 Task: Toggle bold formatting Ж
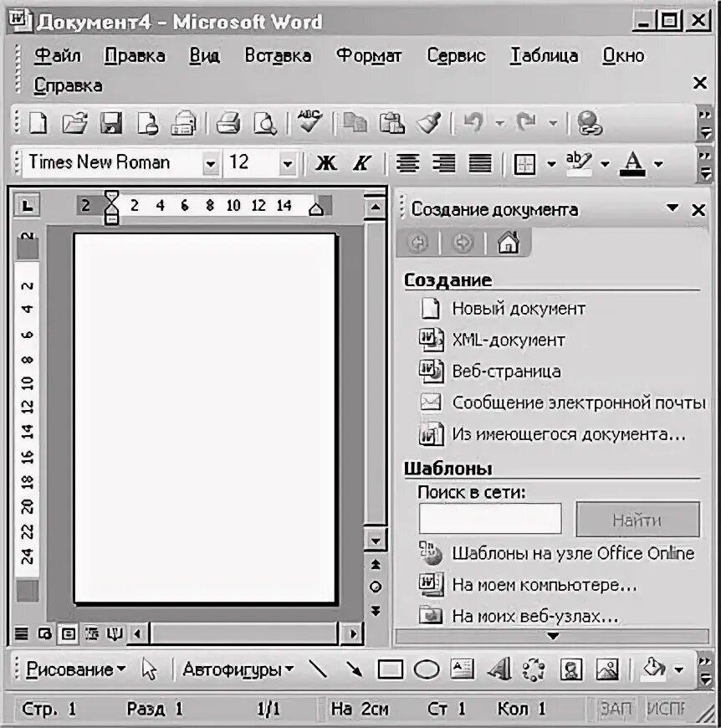(x=327, y=163)
